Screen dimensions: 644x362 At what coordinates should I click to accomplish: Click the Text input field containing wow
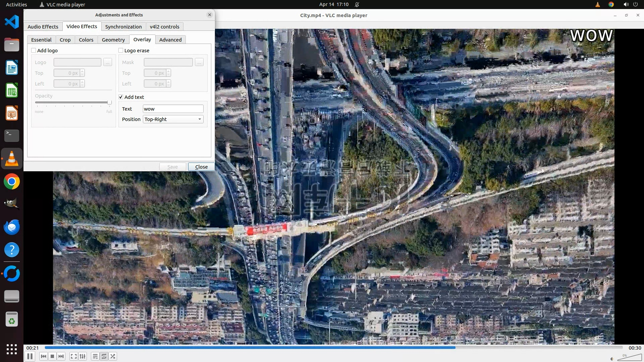(x=173, y=109)
